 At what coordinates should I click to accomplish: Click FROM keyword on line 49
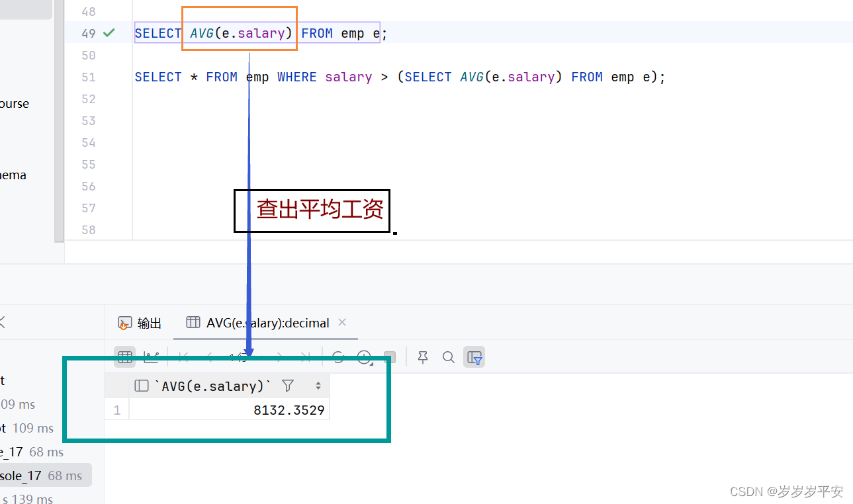(317, 33)
